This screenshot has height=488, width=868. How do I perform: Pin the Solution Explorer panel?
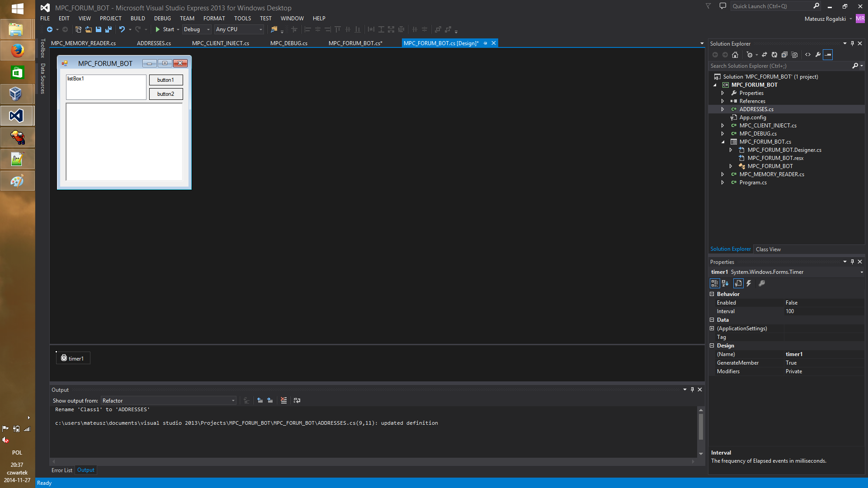tap(852, 43)
